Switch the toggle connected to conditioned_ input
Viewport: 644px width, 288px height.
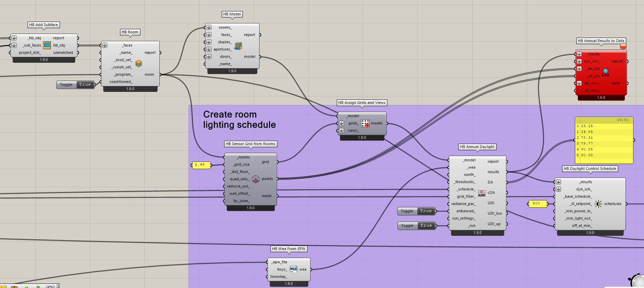[85, 85]
